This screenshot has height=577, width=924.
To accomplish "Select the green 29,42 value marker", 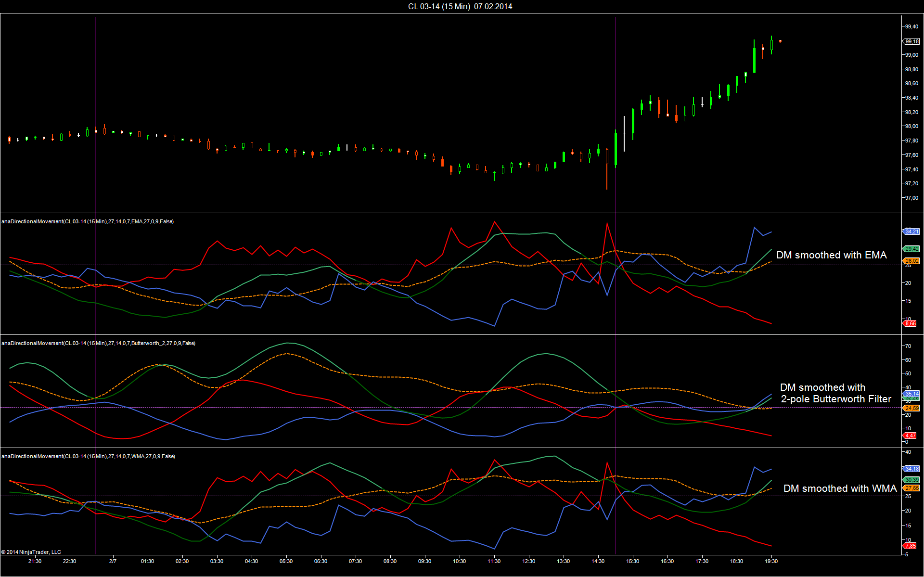I will (912, 249).
